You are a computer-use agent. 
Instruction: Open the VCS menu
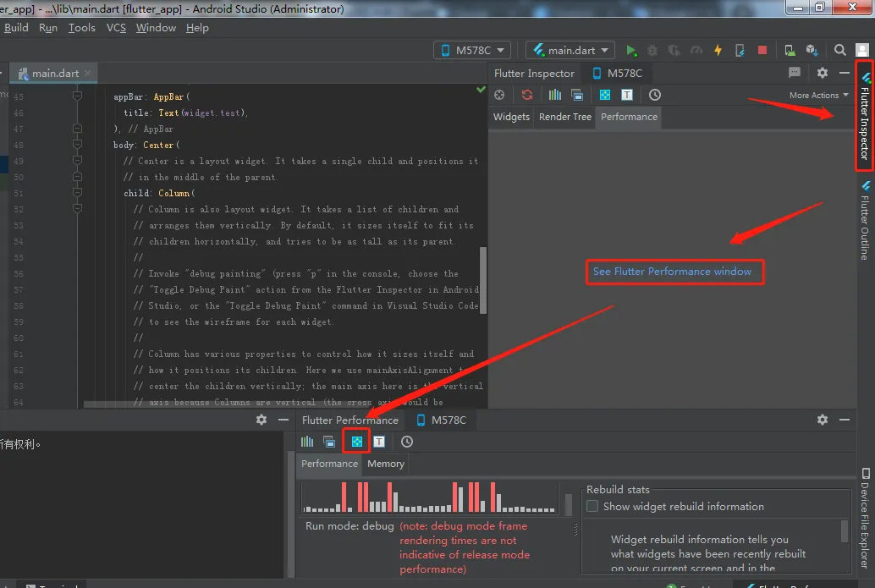point(116,28)
